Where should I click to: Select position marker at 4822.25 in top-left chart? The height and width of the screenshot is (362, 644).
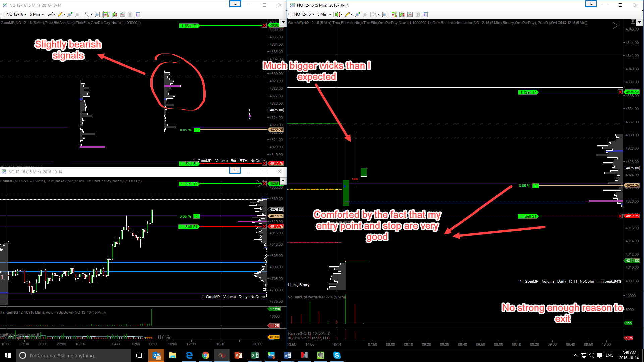197,130
